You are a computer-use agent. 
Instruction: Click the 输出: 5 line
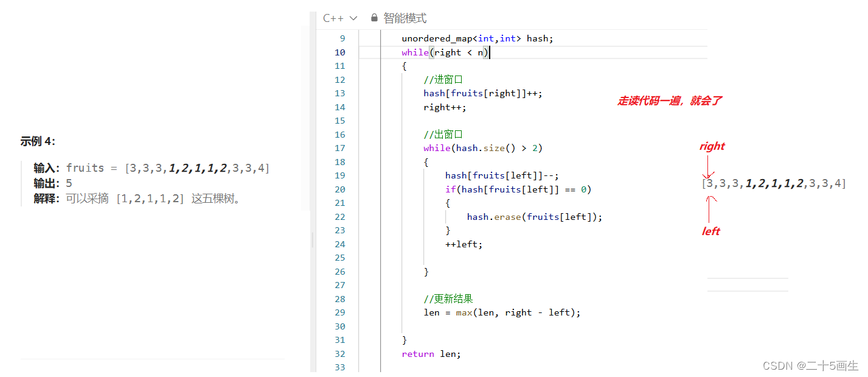point(53,183)
